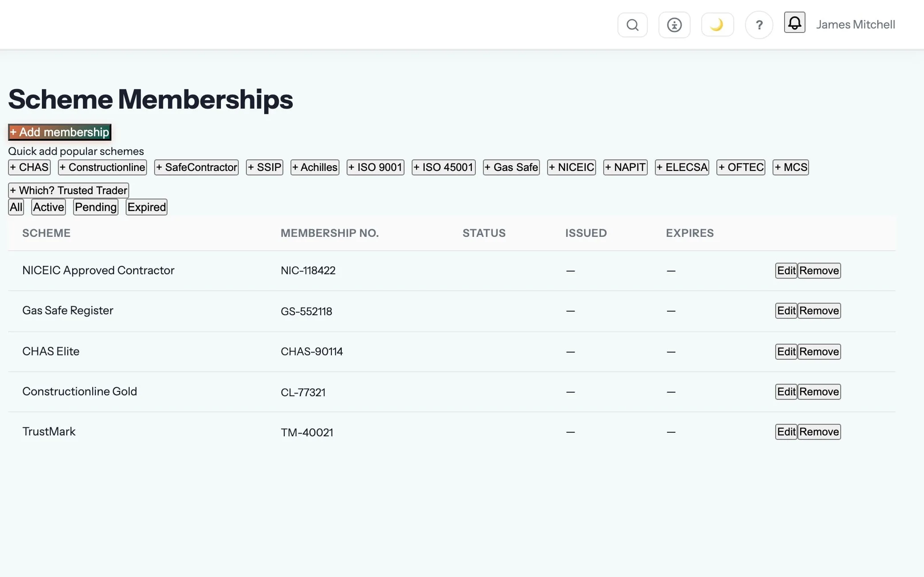The width and height of the screenshot is (924, 577).
Task: Quick add NAPIT scheme
Action: 626,167
